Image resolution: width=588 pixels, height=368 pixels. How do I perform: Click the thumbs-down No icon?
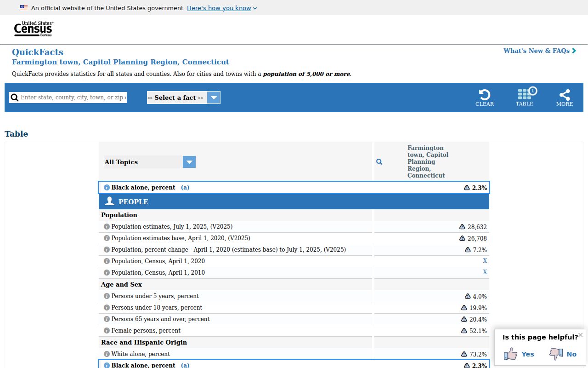click(x=556, y=354)
